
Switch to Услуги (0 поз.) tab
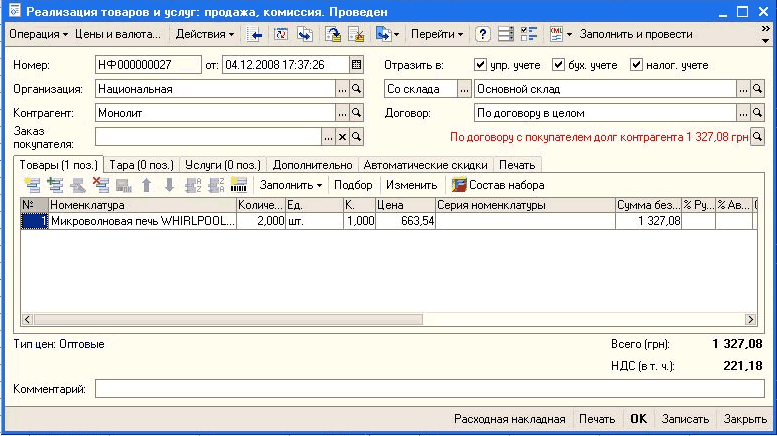point(222,165)
